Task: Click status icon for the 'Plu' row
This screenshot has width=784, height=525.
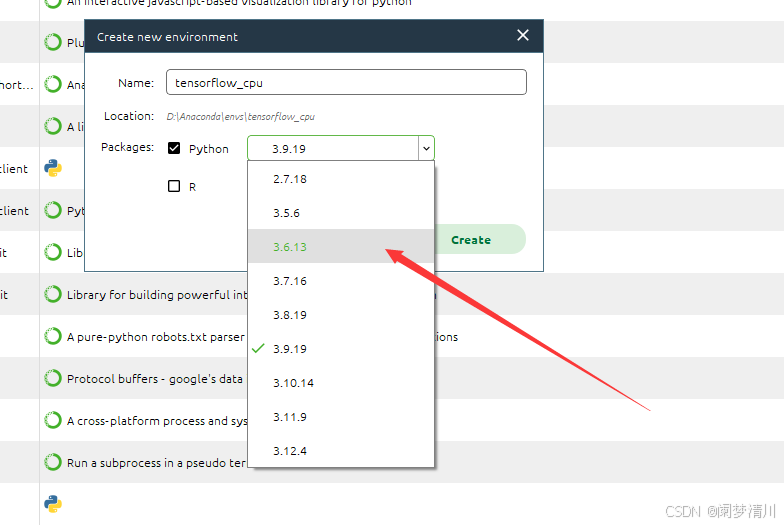Action: [x=52, y=42]
